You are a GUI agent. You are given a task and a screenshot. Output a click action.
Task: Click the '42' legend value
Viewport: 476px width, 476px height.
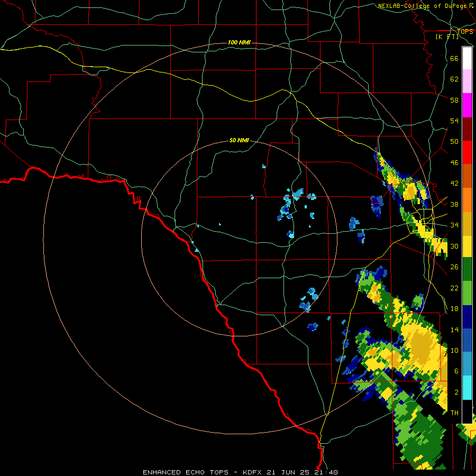(454, 183)
